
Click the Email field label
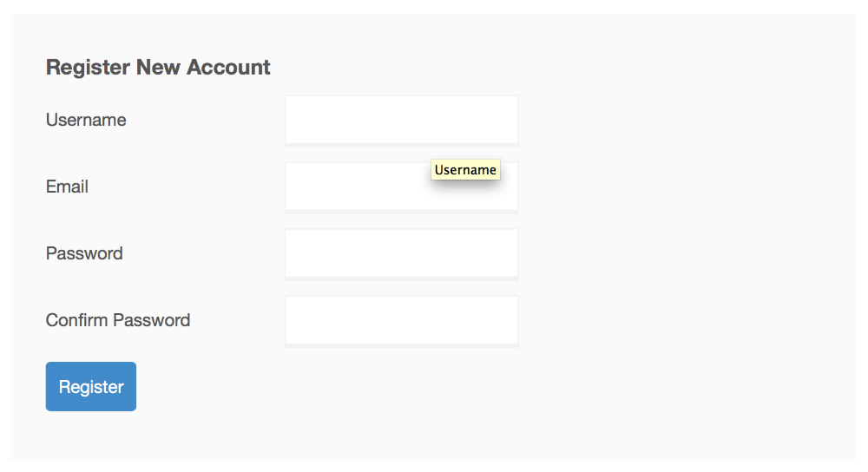pyautogui.click(x=67, y=187)
